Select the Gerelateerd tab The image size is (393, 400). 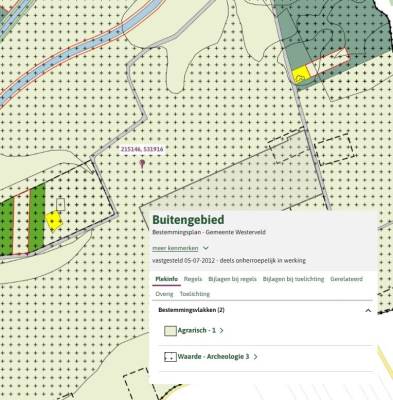346,279
